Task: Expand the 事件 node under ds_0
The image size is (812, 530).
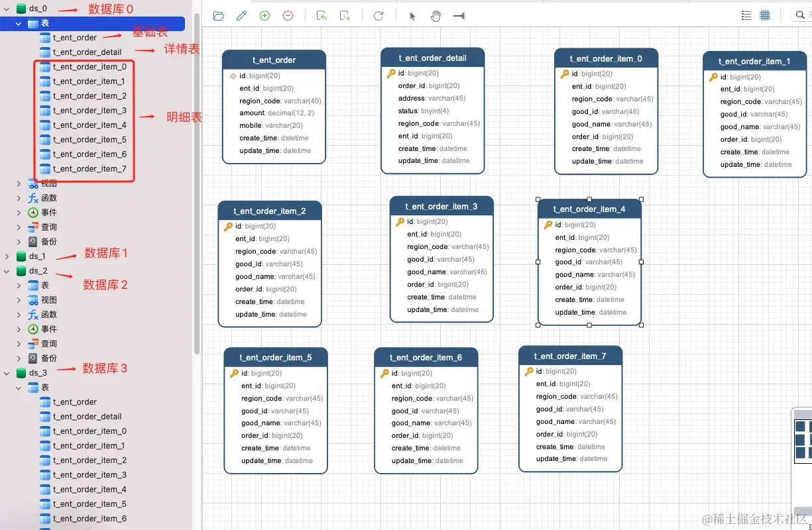Action: [x=19, y=213]
